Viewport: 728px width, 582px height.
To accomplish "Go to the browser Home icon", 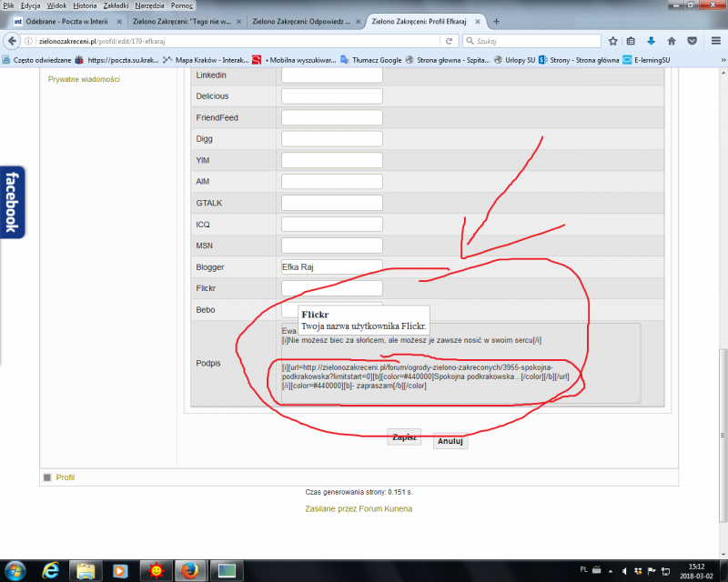I will tap(672, 41).
